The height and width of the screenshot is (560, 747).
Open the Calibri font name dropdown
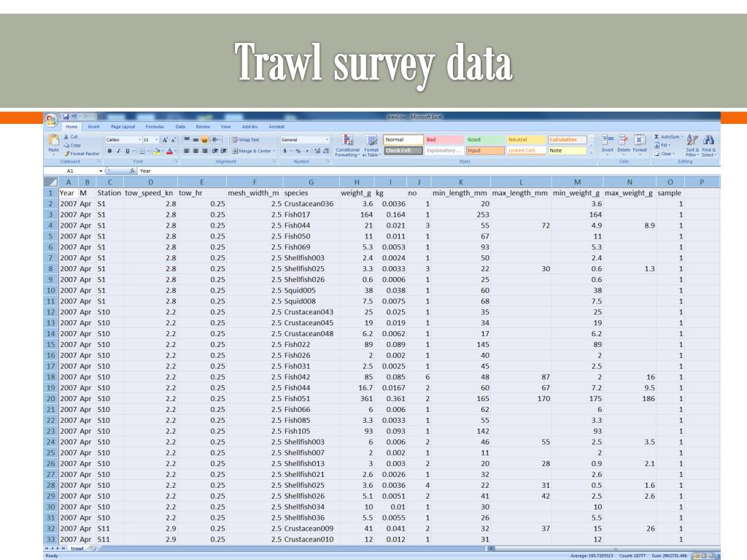pyautogui.click(x=138, y=139)
